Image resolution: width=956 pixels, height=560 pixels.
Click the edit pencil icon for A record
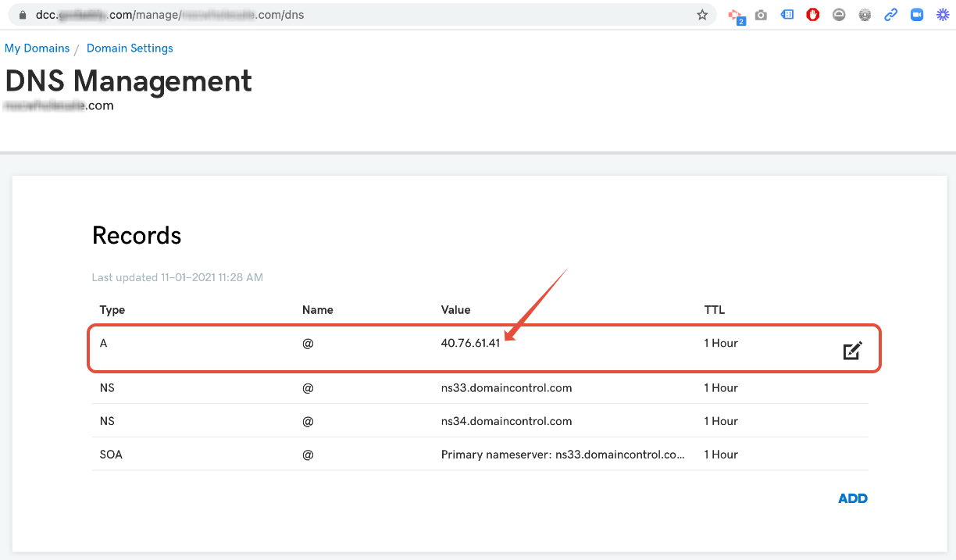tap(852, 351)
